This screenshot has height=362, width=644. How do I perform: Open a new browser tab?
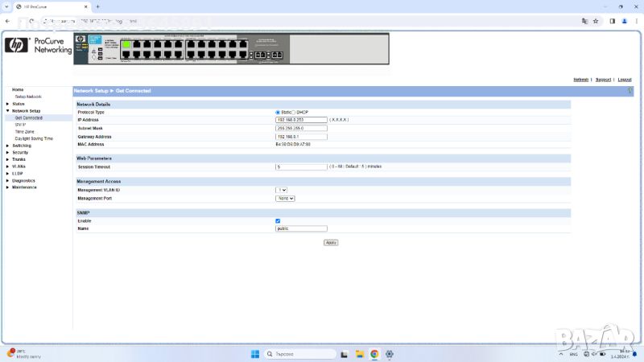(x=97, y=6)
